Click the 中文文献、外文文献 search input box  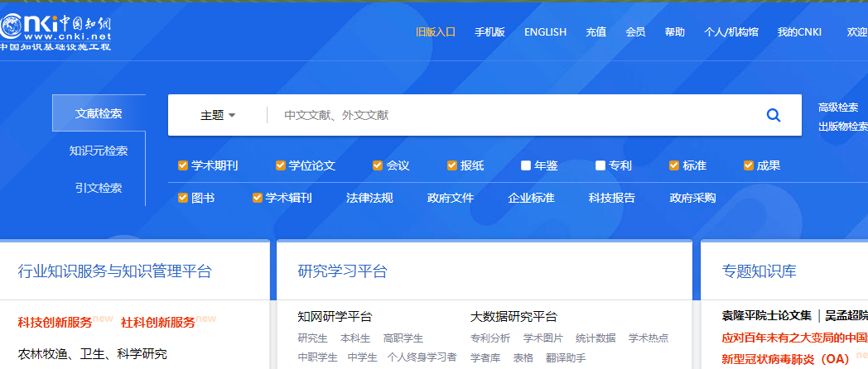[x=514, y=115]
